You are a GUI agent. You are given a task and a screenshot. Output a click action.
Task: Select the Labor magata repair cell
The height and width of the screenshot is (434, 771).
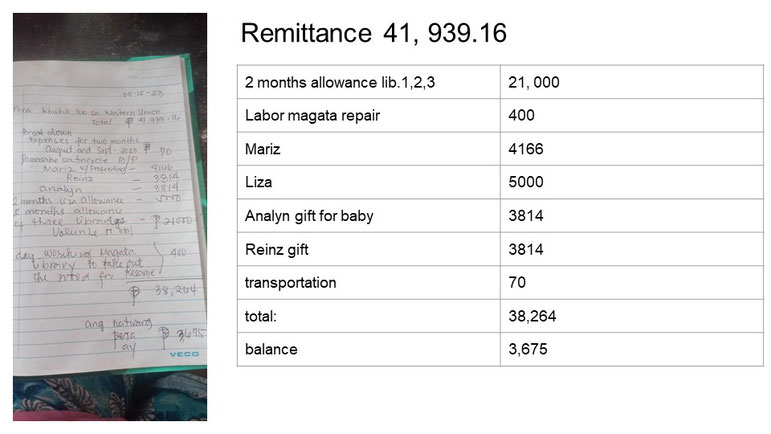[369, 116]
